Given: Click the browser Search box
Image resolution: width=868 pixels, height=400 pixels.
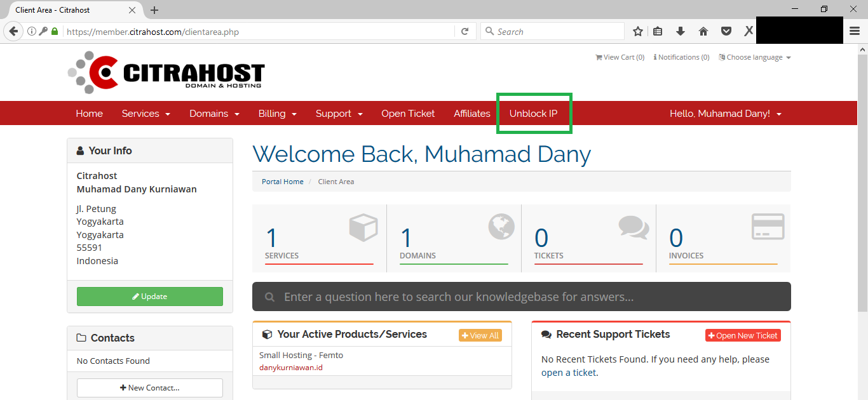Looking at the screenshot, I should pyautogui.click(x=553, y=31).
